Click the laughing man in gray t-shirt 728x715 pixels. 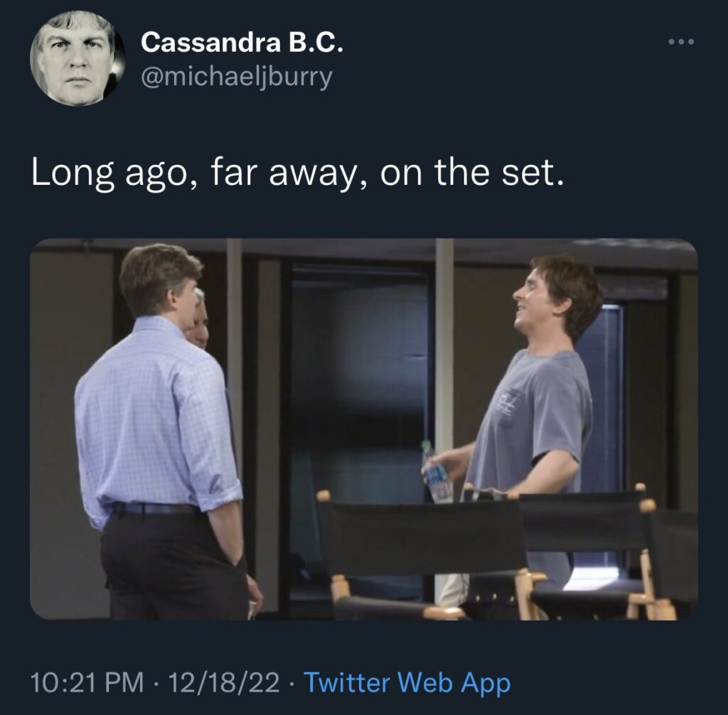pos(540,398)
